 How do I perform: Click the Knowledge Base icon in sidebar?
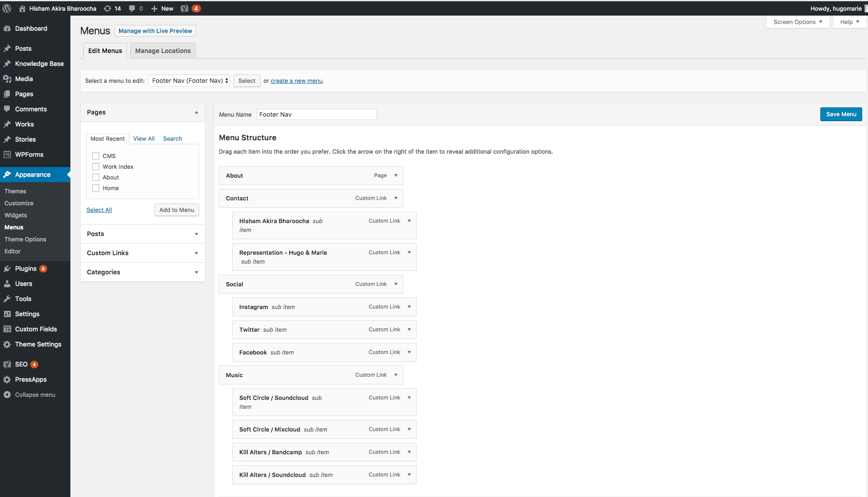coord(7,64)
